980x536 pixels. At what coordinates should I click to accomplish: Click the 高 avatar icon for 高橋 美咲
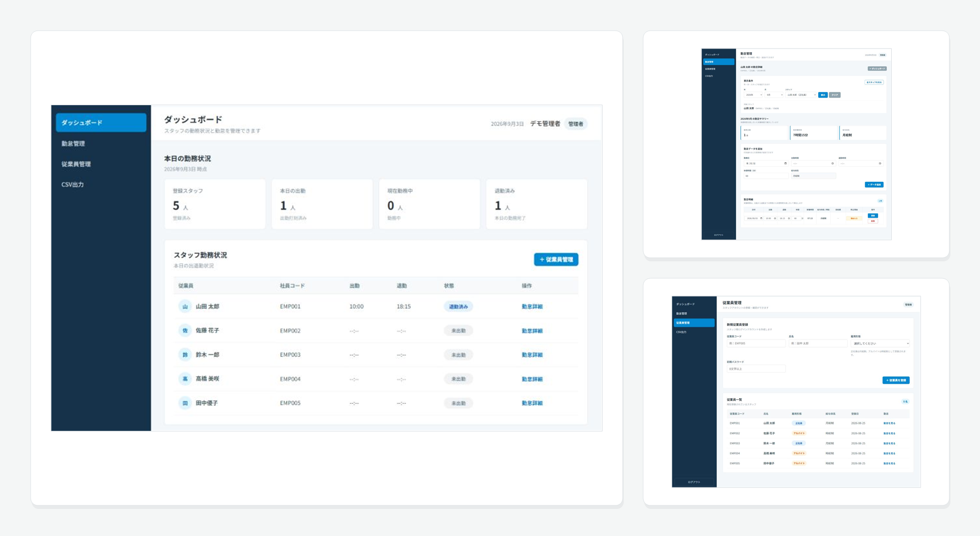tap(185, 379)
